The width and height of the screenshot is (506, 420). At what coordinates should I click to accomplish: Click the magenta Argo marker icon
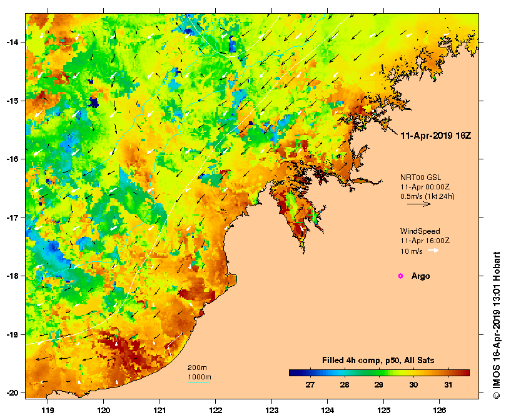pyautogui.click(x=400, y=276)
